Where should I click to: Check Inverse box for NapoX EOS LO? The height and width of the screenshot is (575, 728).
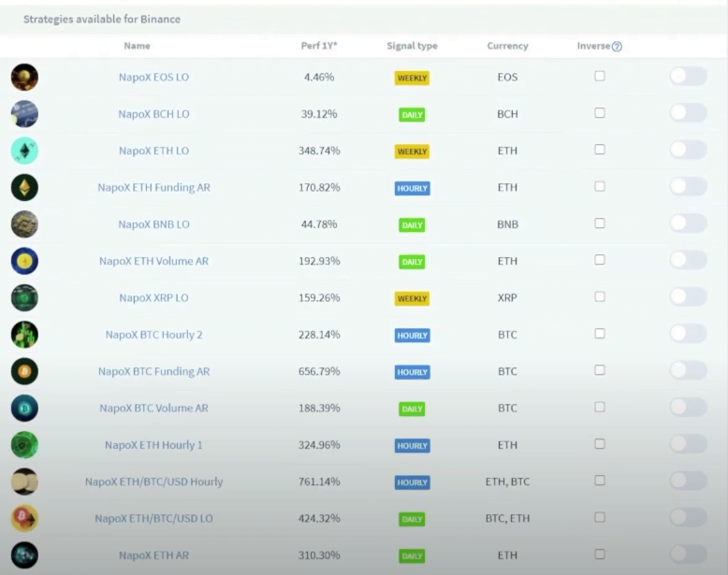point(600,76)
